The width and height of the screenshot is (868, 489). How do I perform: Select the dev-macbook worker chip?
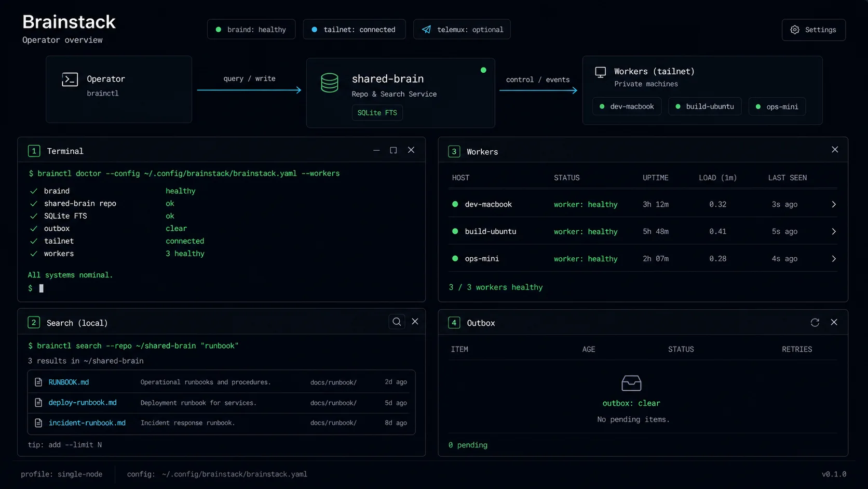tap(627, 107)
